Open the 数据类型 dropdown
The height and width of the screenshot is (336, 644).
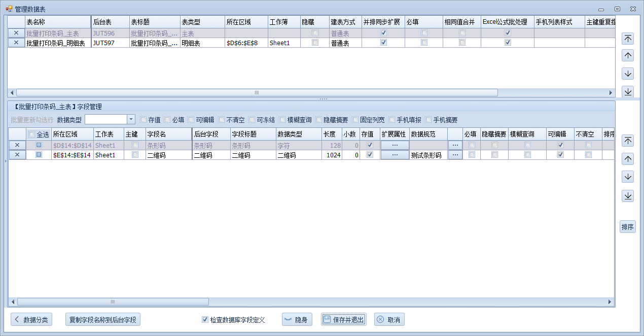tap(131, 119)
